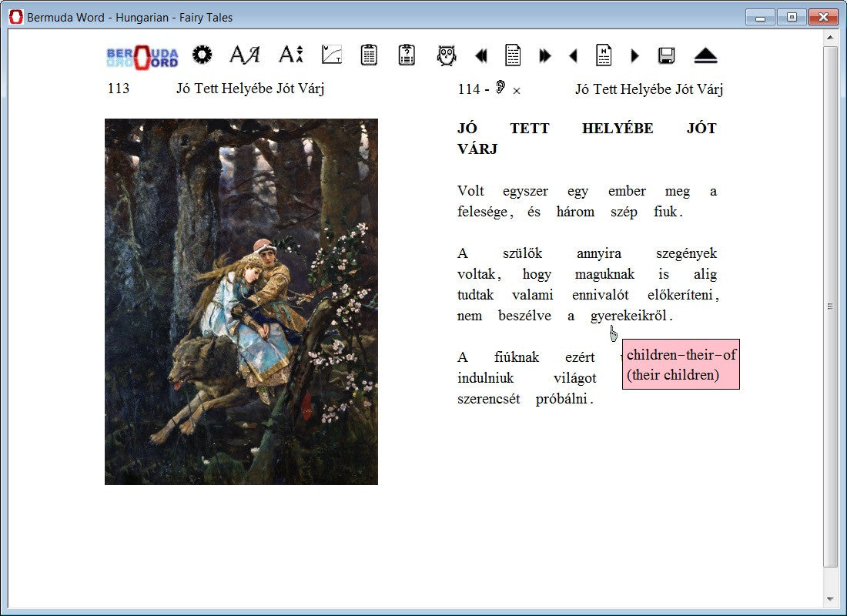Jump back with double left arrows
Image resolution: width=847 pixels, height=616 pixels.
tap(481, 55)
